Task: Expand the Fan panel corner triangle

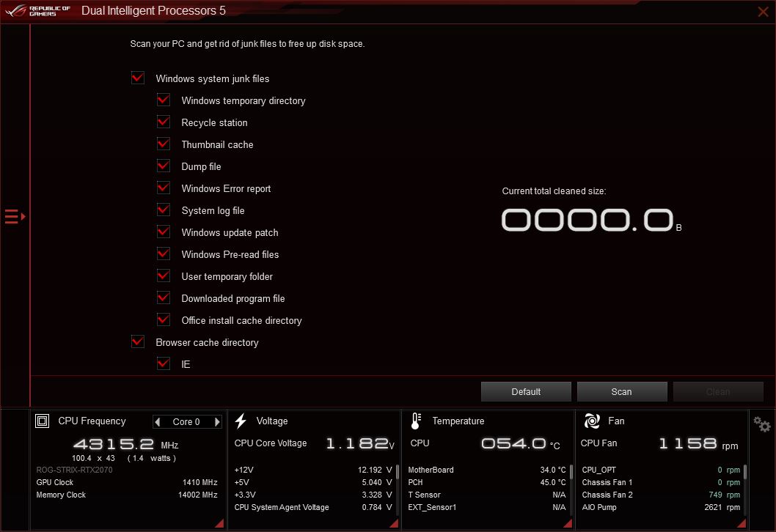Action: coord(742,523)
